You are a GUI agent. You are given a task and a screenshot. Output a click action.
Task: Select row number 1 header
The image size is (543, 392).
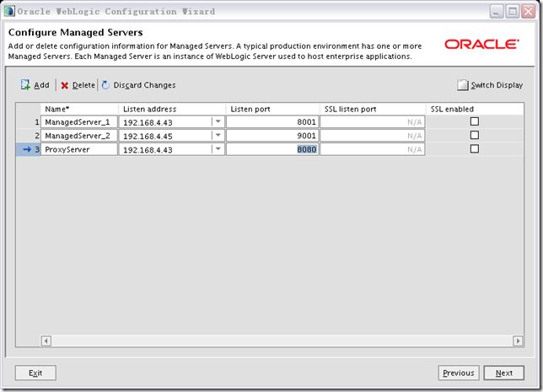pyautogui.click(x=29, y=122)
